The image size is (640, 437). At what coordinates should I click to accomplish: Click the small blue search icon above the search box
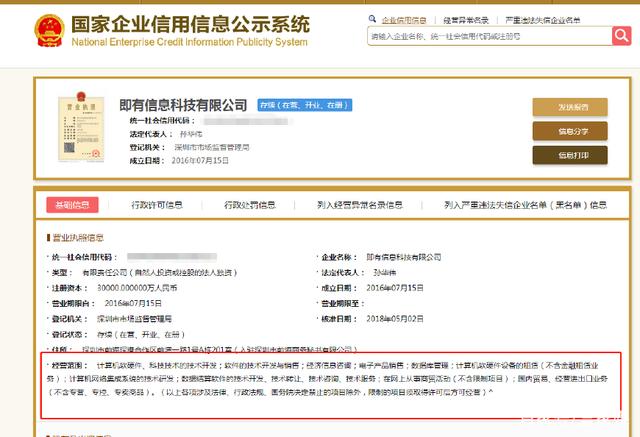(372, 19)
